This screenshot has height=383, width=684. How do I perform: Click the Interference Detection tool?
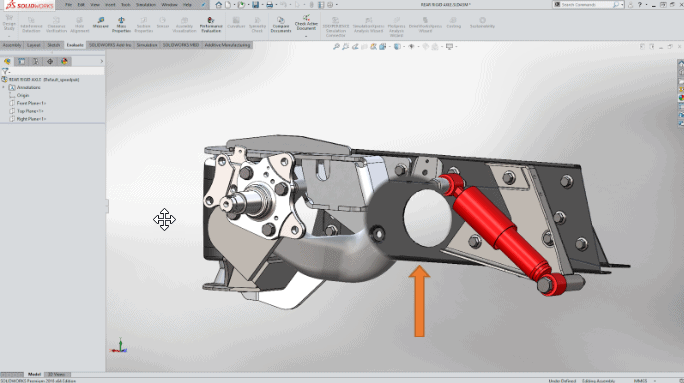31,25
